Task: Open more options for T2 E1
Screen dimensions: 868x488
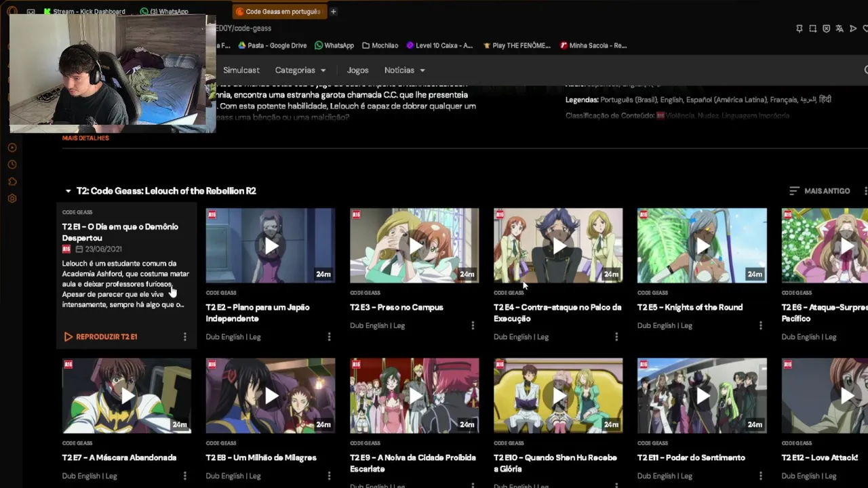Action: (x=184, y=337)
